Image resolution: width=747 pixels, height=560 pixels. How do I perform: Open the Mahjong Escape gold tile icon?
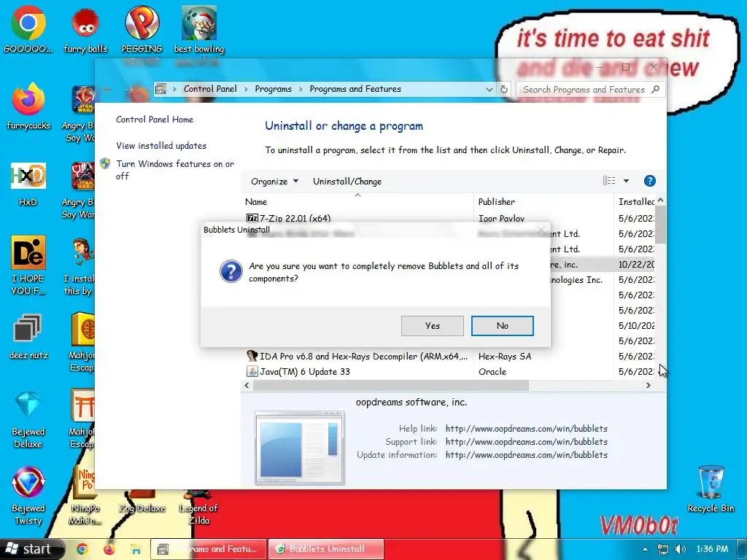coord(82,343)
